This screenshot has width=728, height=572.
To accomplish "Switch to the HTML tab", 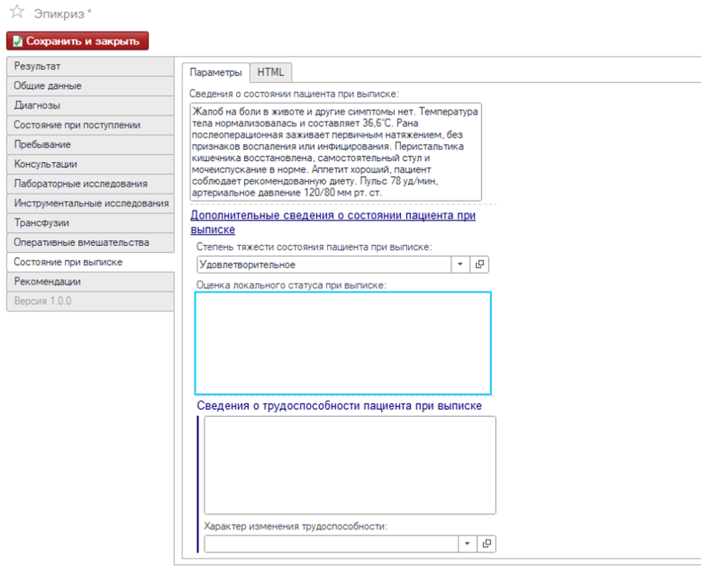I will [x=271, y=72].
